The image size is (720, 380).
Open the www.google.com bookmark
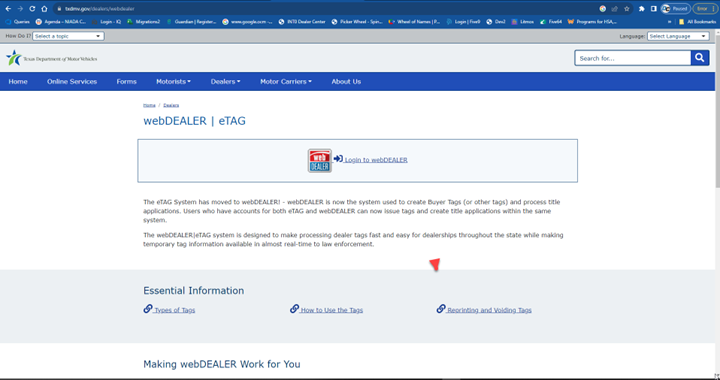[247, 22]
